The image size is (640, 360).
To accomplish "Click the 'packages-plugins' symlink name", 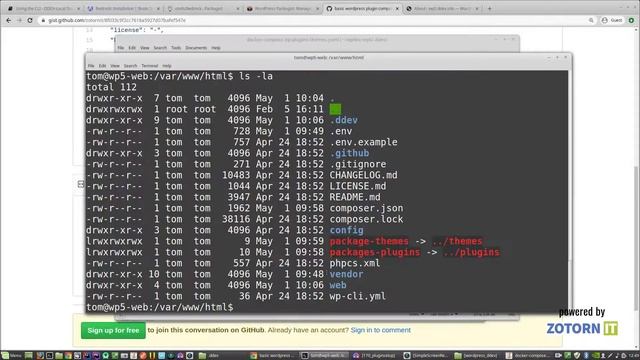I will pos(375,252).
